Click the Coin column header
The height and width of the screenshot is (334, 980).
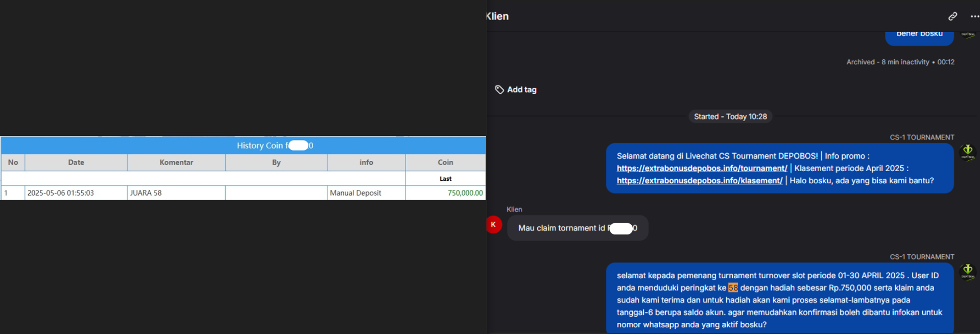point(445,162)
